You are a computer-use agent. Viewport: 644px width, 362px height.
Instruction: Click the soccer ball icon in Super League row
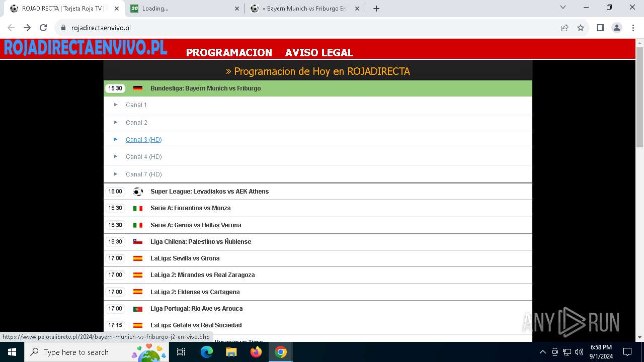pos(138,192)
